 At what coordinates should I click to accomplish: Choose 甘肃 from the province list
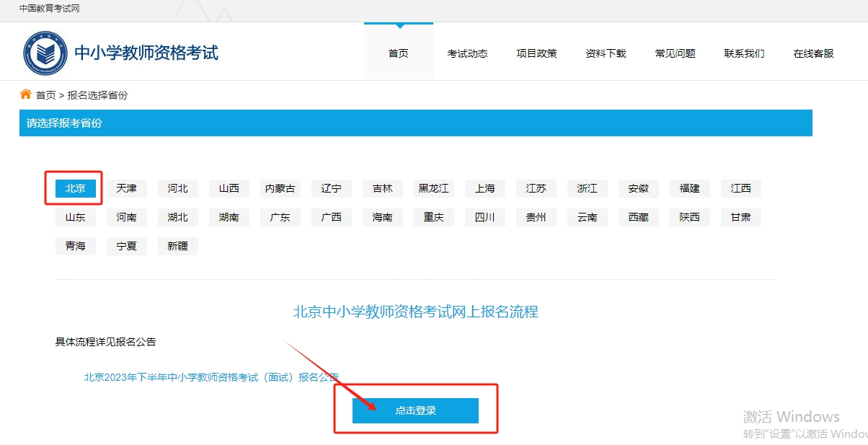point(740,217)
